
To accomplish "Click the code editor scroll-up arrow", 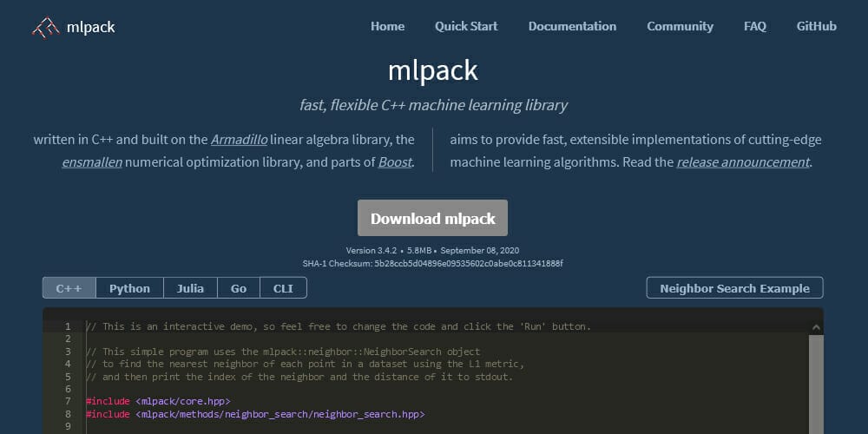I will 816,327.
